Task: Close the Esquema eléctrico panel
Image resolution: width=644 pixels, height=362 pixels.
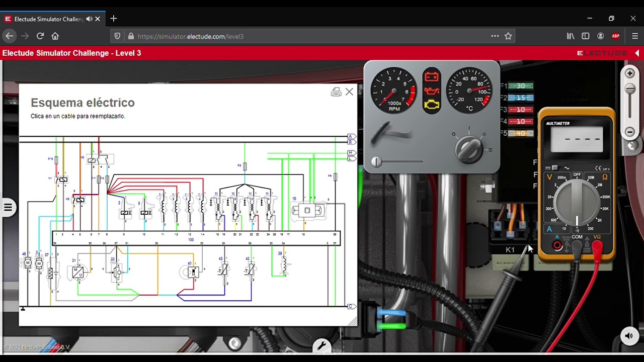Action: point(349,92)
